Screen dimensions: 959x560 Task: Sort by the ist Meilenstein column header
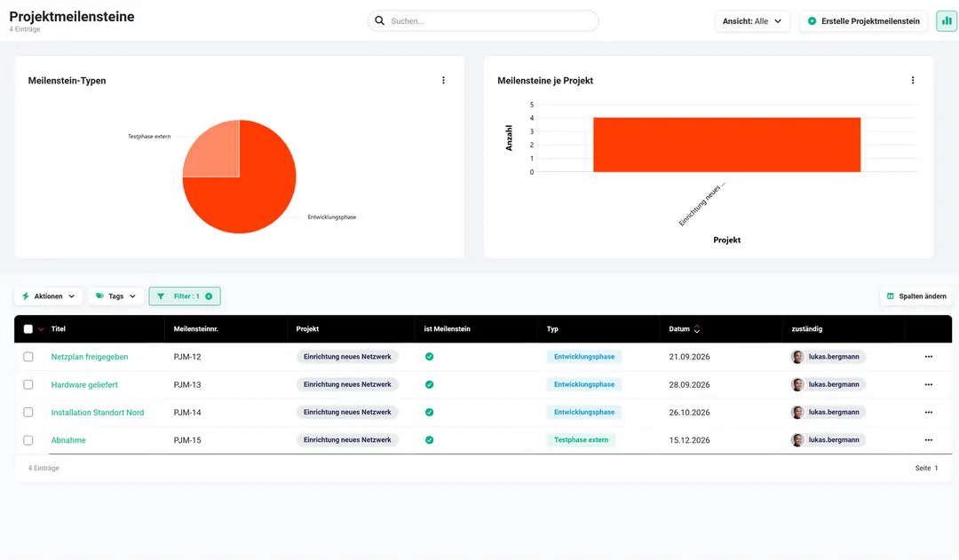447,329
